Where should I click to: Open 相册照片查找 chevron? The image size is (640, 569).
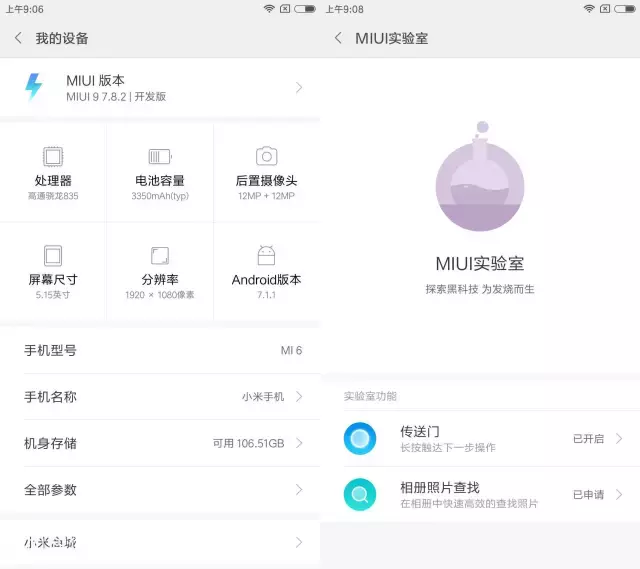tap(619, 494)
